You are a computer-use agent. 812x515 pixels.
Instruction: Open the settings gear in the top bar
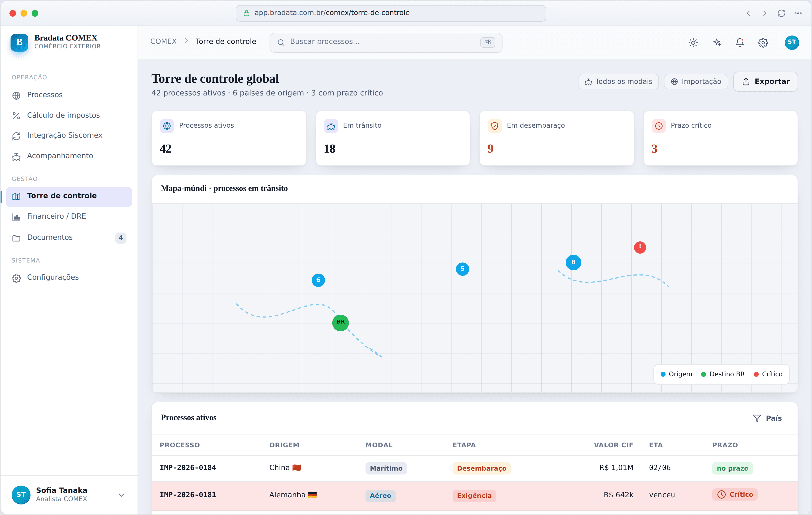tap(763, 42)
